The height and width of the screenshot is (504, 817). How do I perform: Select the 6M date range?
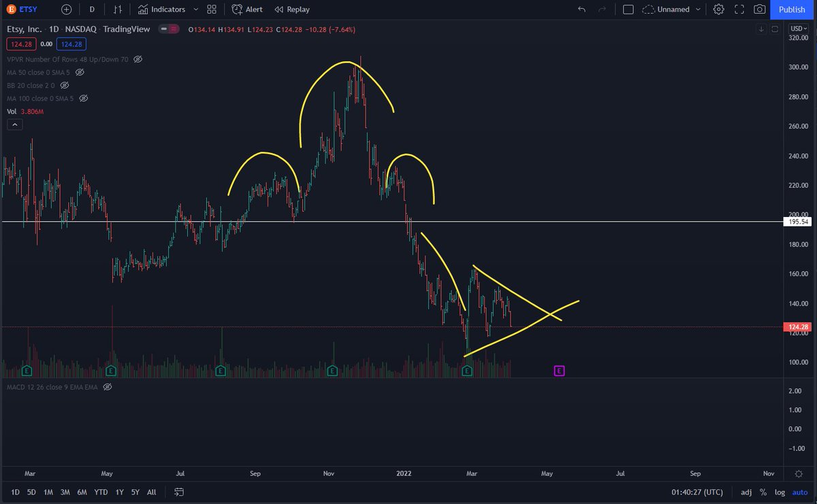(82, 492)
